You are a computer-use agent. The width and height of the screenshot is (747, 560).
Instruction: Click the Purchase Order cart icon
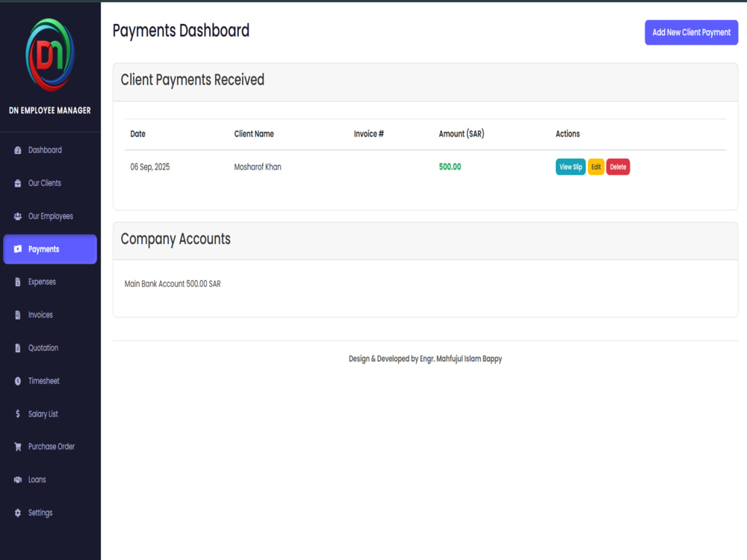click(x=18, y=447)
